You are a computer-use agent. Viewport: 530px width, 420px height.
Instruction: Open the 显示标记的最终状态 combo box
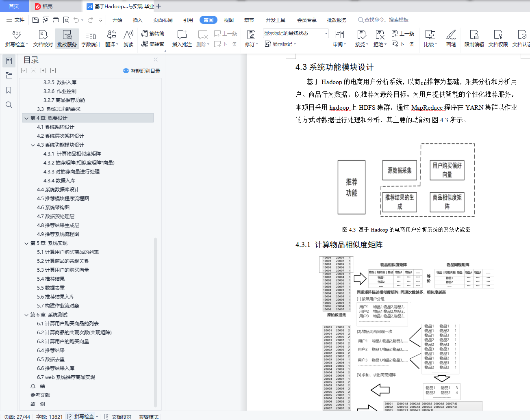point(295,33)
